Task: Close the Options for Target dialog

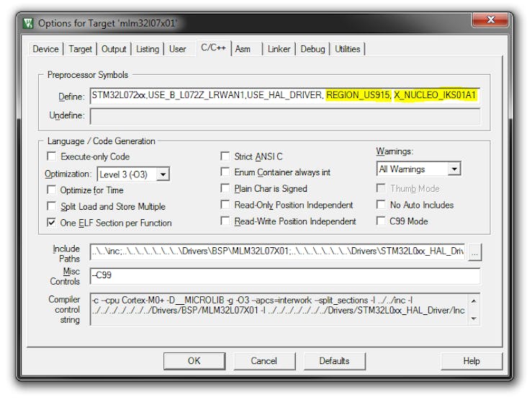Action: pyautogui.click(x=490, y=19)
